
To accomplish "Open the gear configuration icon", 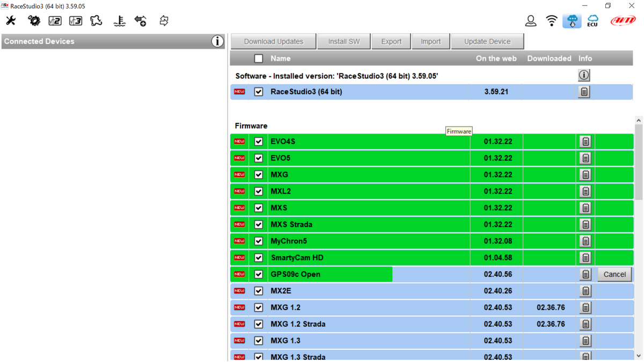I will click(34, 21).
